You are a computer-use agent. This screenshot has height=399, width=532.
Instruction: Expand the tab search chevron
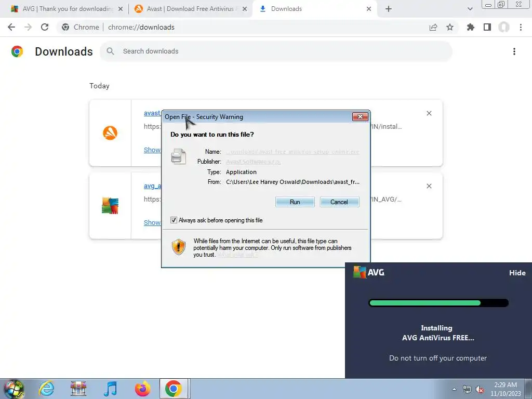coord(470,9)
